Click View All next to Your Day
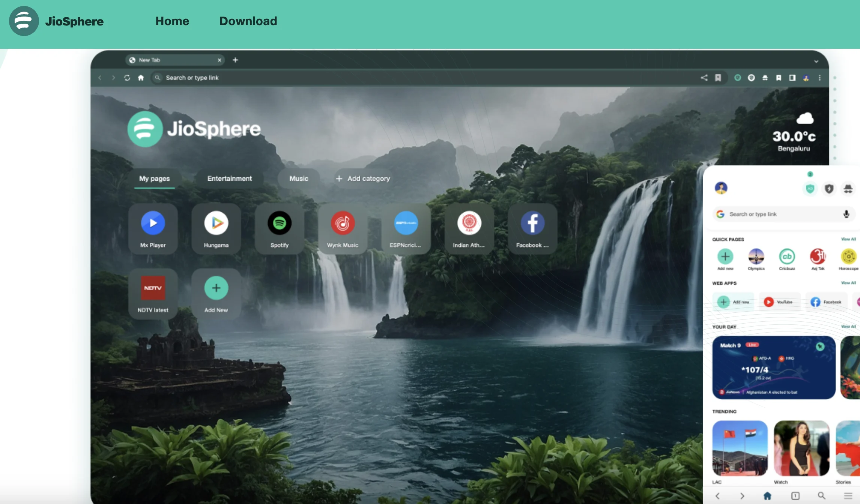Viewport: 860px width, 504px height. click(x=848, y=327)
